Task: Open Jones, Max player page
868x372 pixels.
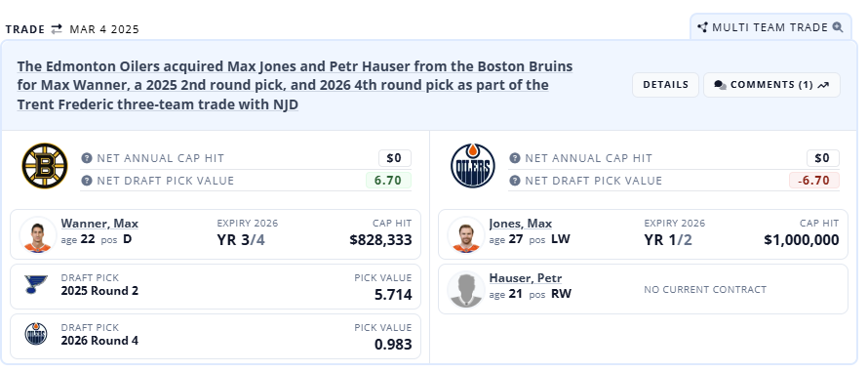Action: tap(521, 224)
